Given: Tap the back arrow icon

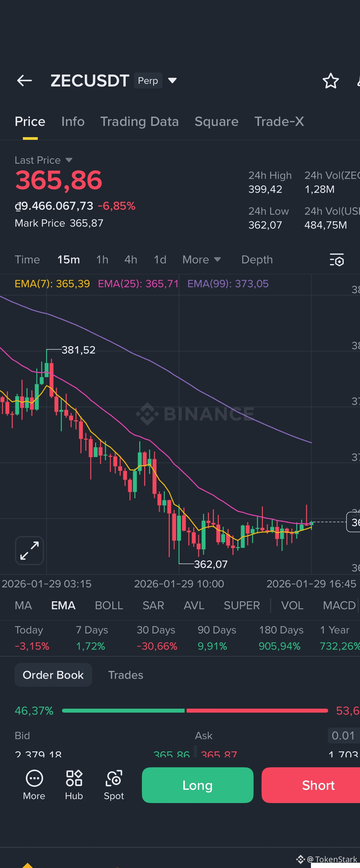Looking at the screenshot, I should point(25,81).
